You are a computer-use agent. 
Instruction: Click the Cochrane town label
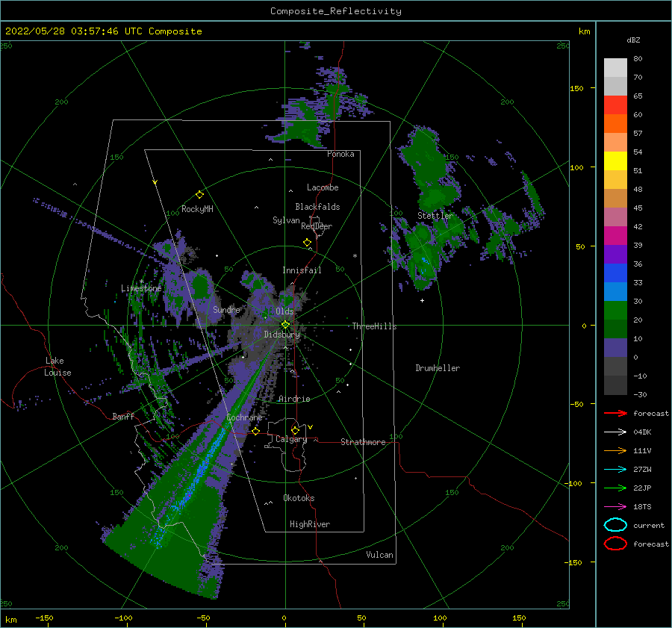[x=244, y=417]
